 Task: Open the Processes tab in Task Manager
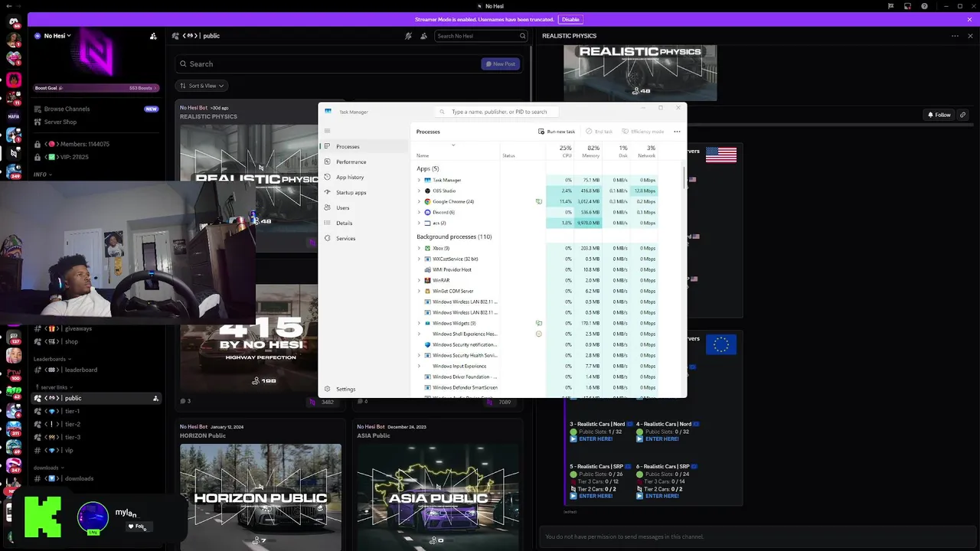point(364,146)
